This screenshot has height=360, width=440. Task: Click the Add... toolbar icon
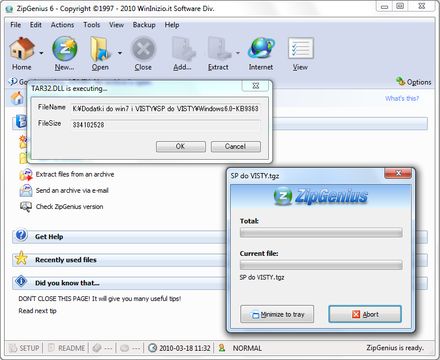click(x=182, y=49)
